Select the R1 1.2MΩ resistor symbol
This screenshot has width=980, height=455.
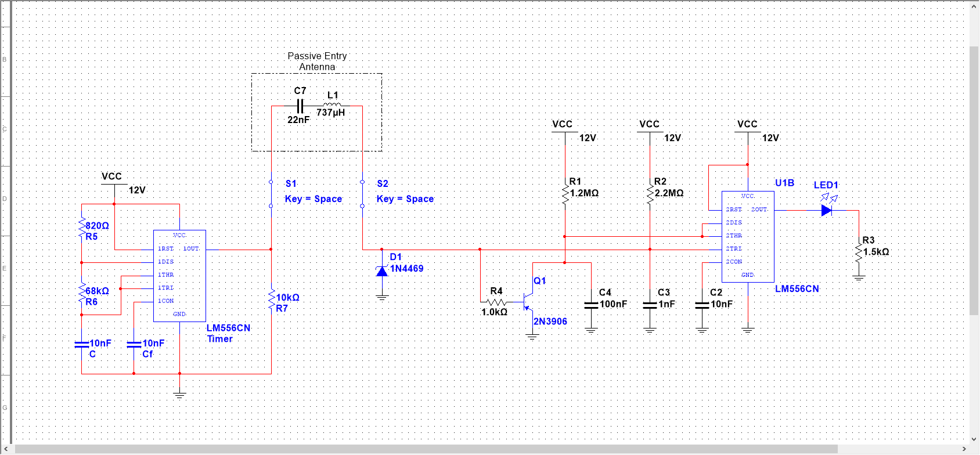click(x=565, y=194)
